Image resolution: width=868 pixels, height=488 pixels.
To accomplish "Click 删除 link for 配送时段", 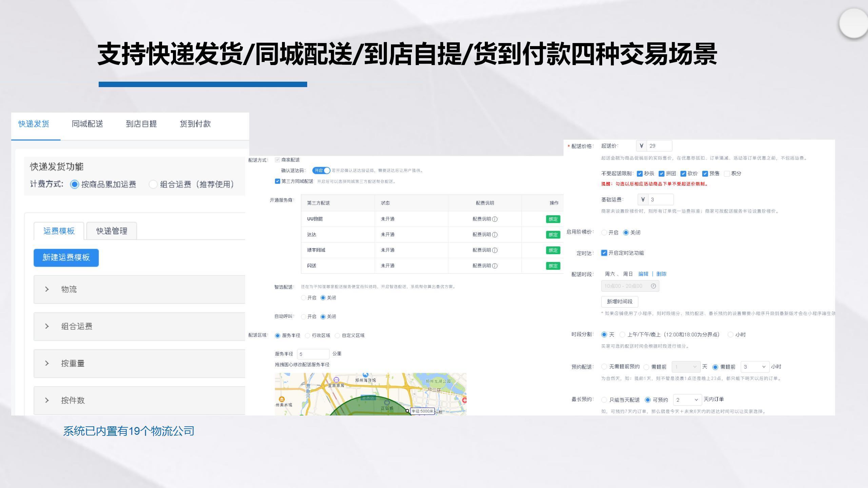I will [662, 274].
